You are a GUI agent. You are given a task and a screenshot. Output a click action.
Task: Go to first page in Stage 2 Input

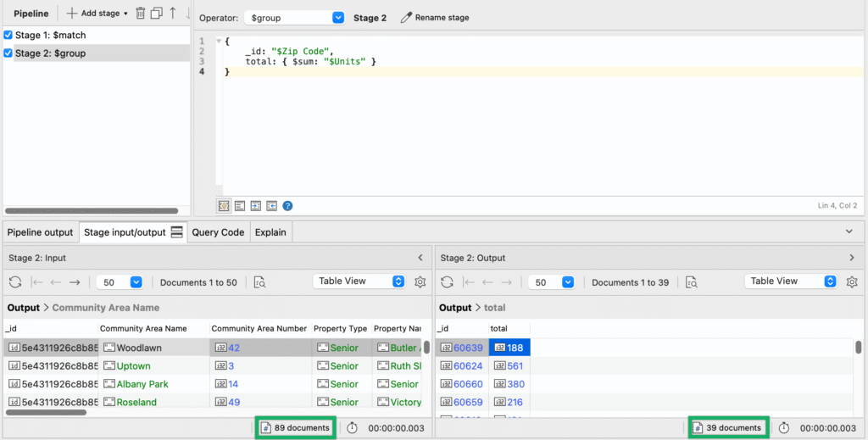tap(37, 282)
